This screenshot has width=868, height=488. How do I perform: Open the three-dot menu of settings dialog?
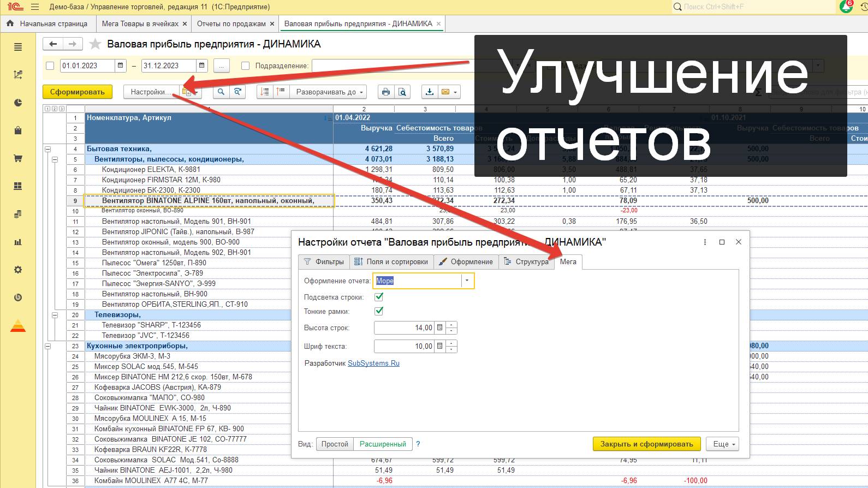click(705, 242)
